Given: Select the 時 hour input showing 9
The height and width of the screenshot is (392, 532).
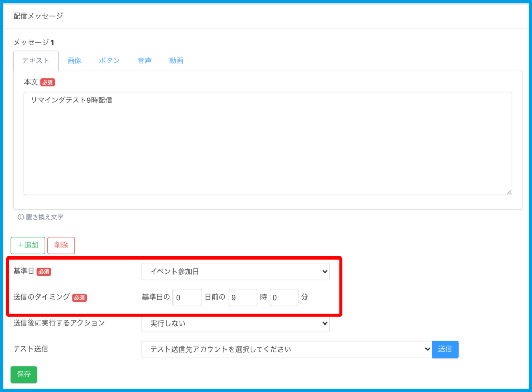Looking at the screenshot, I should 243,298.
